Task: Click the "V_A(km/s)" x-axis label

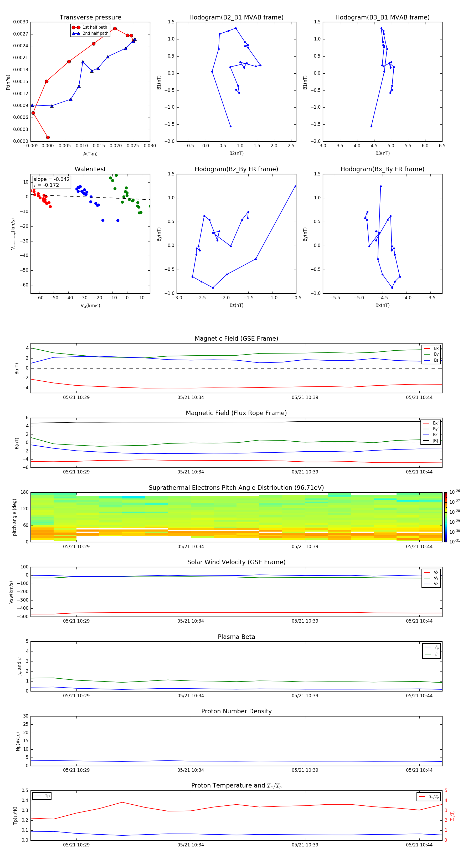Action: [x=90, y=306]
